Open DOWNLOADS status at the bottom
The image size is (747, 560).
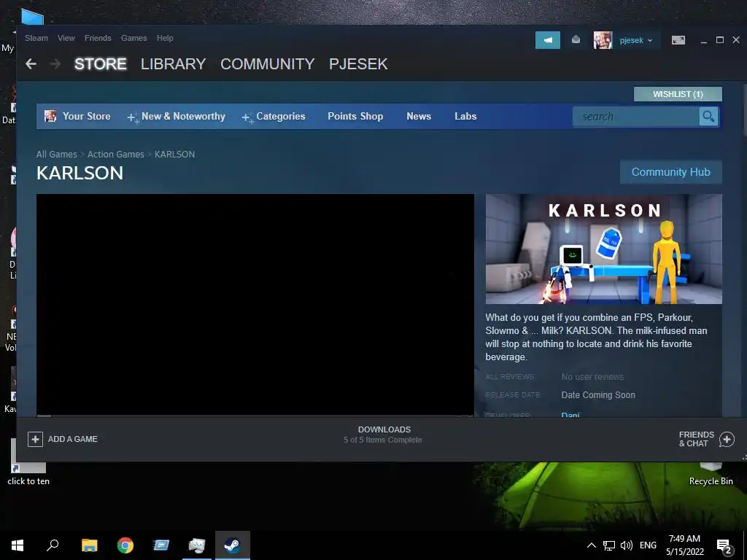coord(384,435)
